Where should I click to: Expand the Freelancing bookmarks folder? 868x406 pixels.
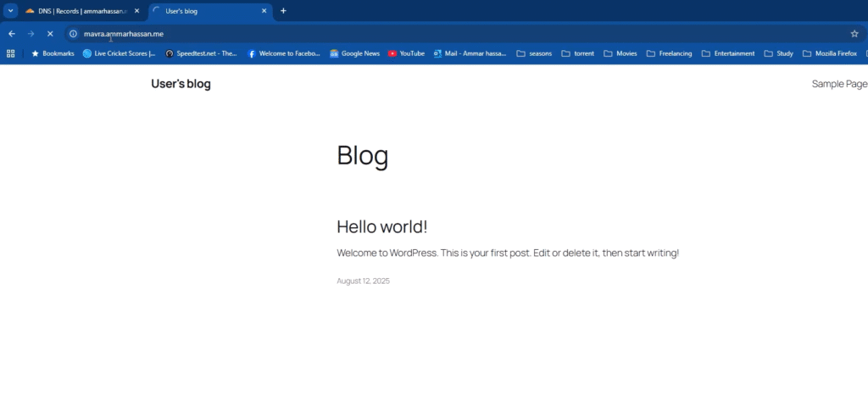point(669,53)
